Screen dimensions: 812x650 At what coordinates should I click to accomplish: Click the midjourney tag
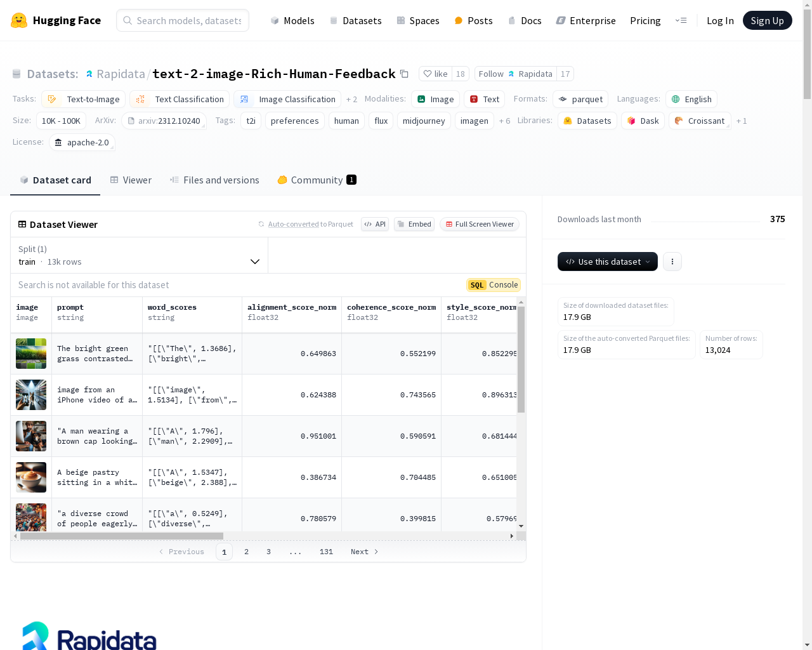pyautogui.click(x=424, y=121)
